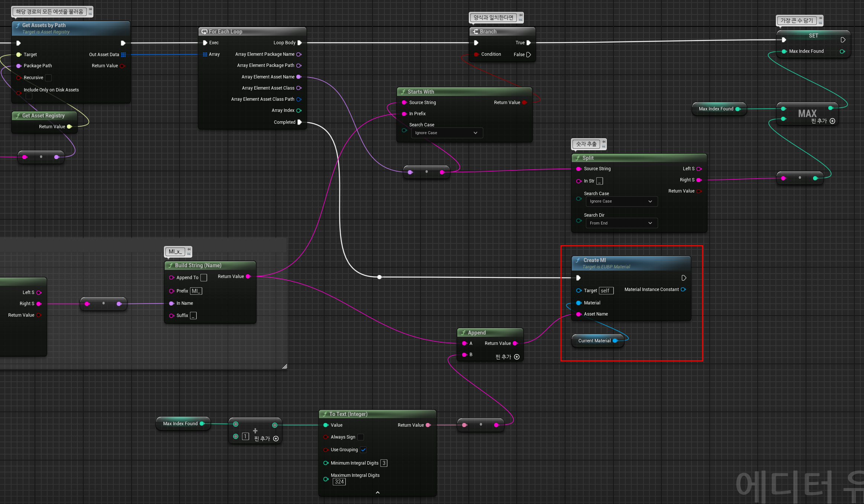Click the Prefix MI_ text field

196,291
